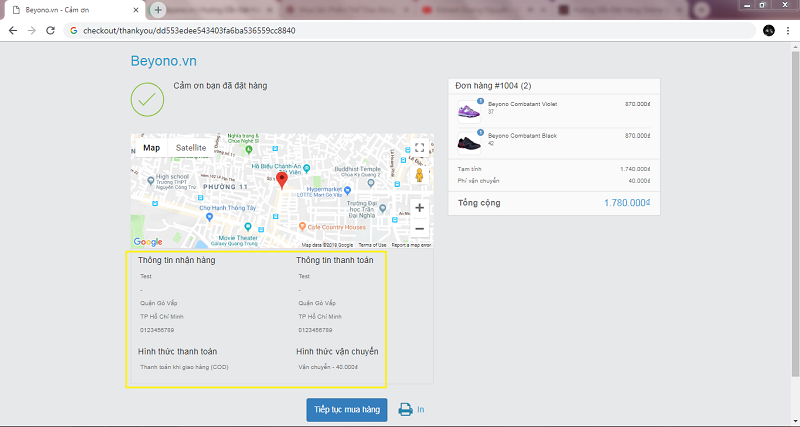
Task: Click the Street View pegman icon
Action: coord(419,175)
